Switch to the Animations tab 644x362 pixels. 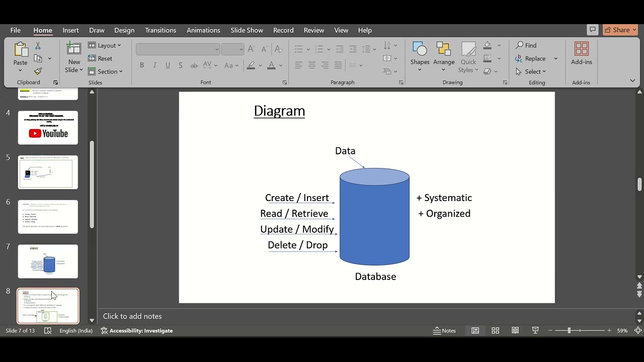[x=203, y=30]
